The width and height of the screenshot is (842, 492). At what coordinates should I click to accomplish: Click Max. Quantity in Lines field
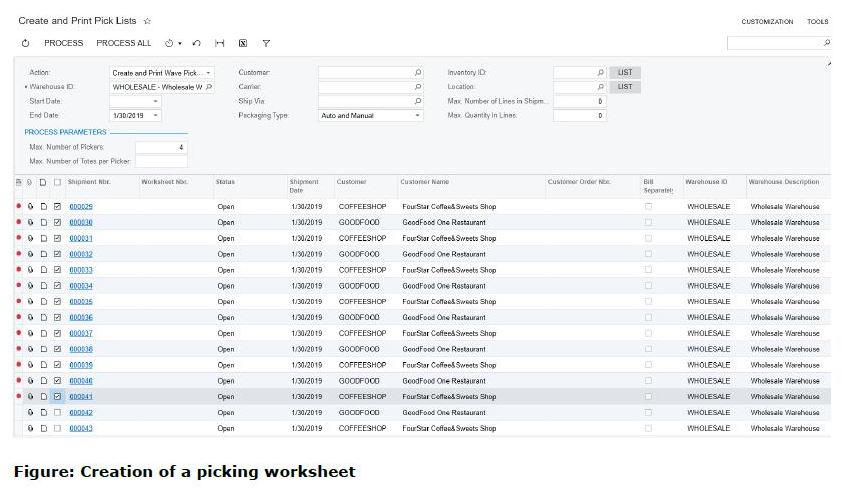tap(579, 115)
